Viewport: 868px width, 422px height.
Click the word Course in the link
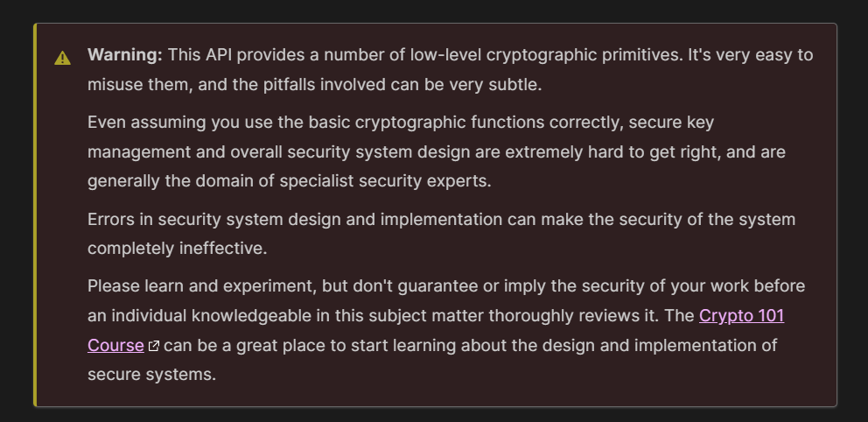(x=115, y=345)
